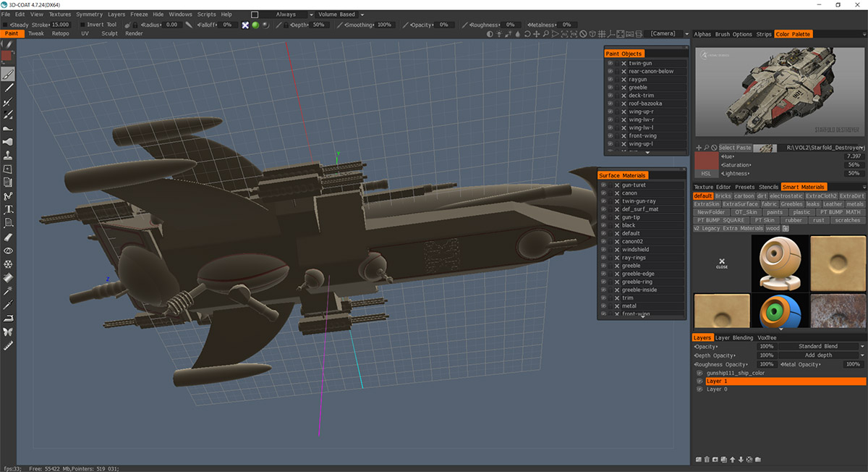Viewport: 868px width, 472px height.
Task: Select the Eraser tool from the toolbar
Action: click(x=8, y=238)
